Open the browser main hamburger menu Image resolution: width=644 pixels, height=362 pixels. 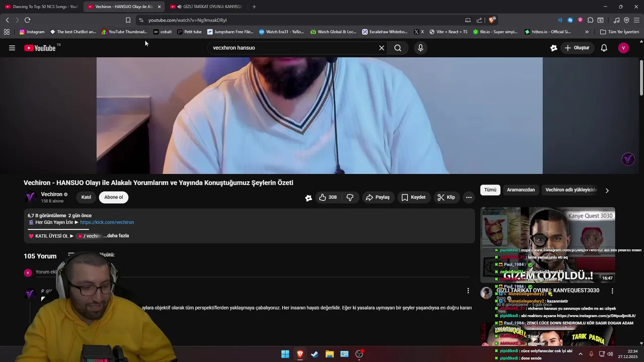click(x=636, y=20)
